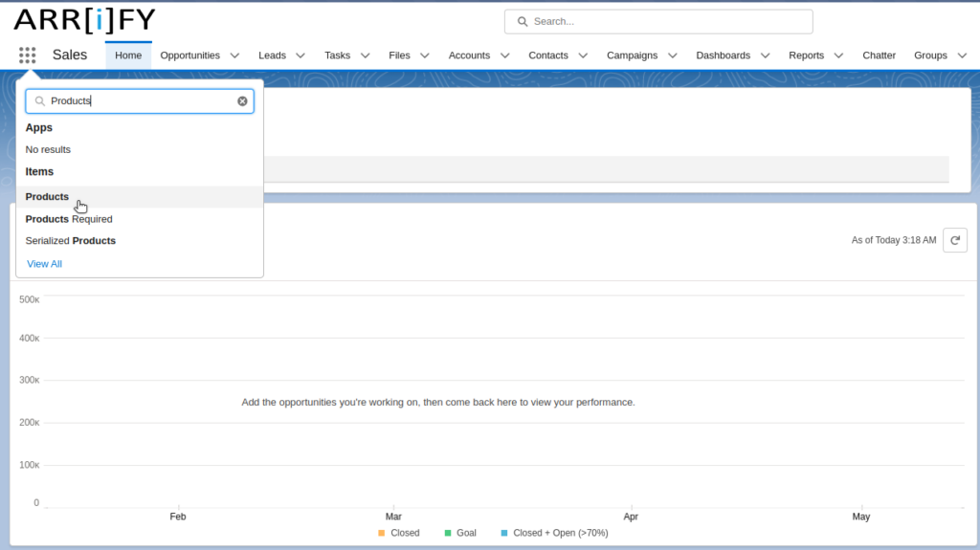Toggle the Closed legend swatch
The height and width of the screenshot is (550, 980).
[381, 533]
